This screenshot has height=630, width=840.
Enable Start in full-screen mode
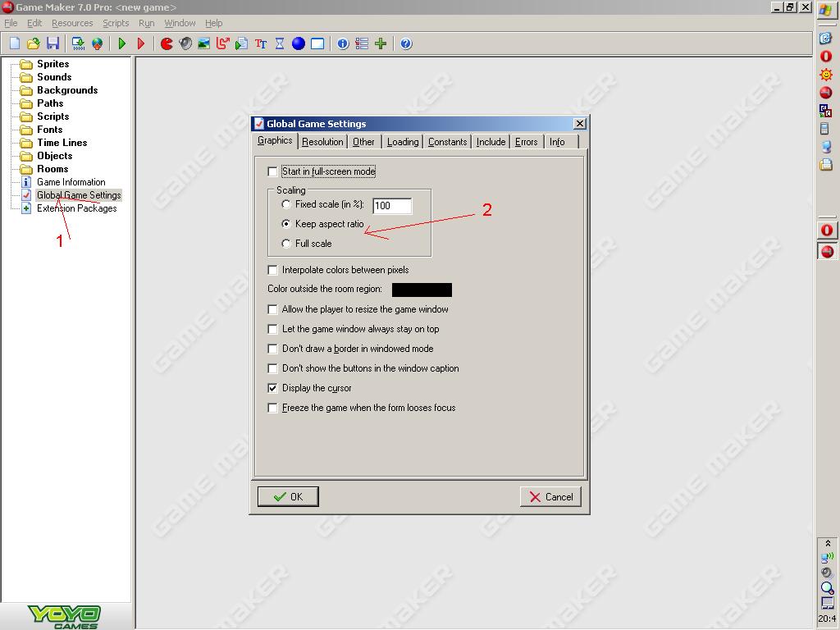tap(273, 172)
